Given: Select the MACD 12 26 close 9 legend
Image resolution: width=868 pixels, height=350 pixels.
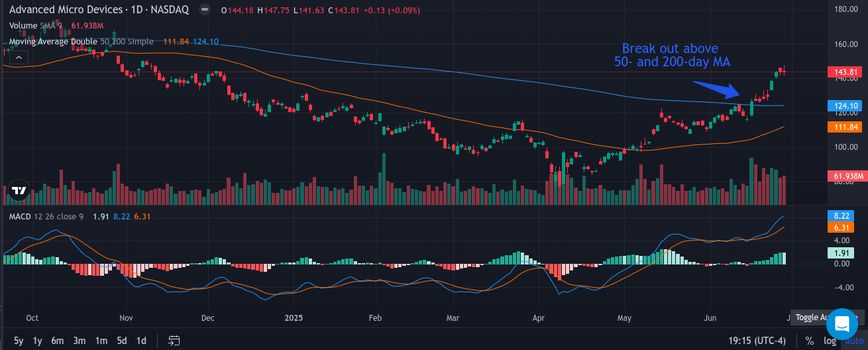Looking at the screenshot, I should pos(46,216).
